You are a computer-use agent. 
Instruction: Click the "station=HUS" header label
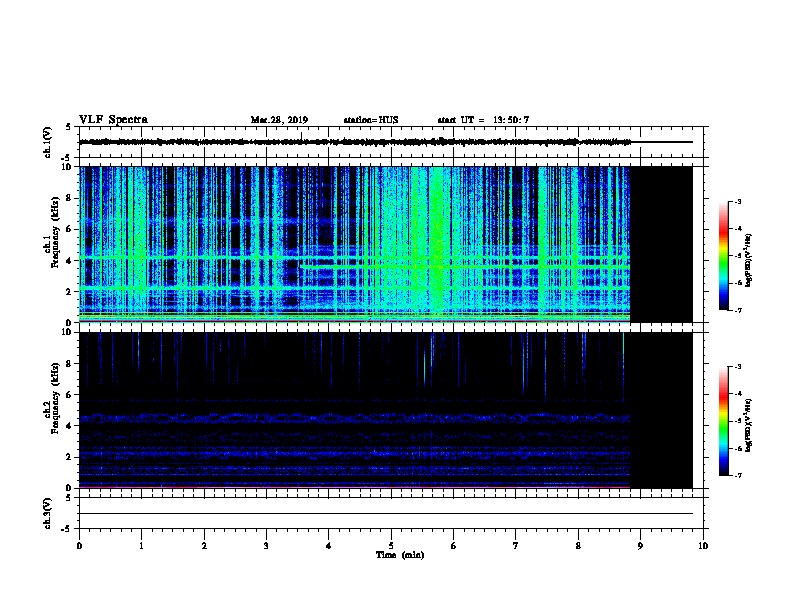tap(371, 120)
